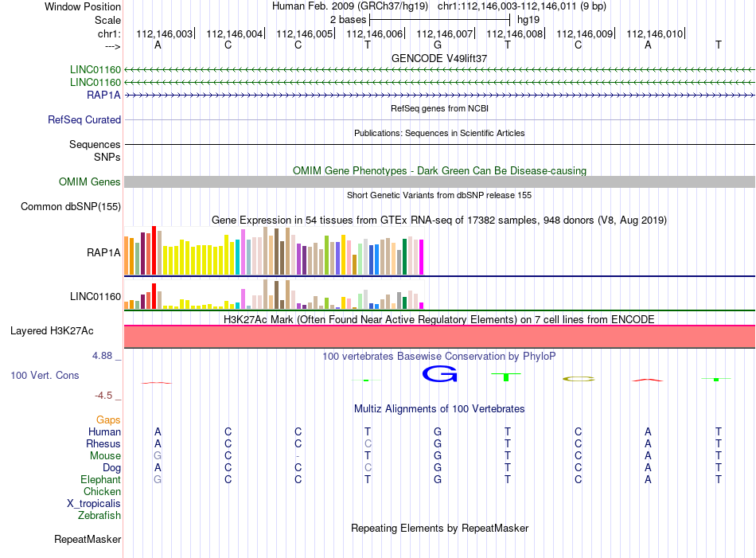Open the RepeatMasker track label
756x558 pixels.
click(x=88, y=539)
